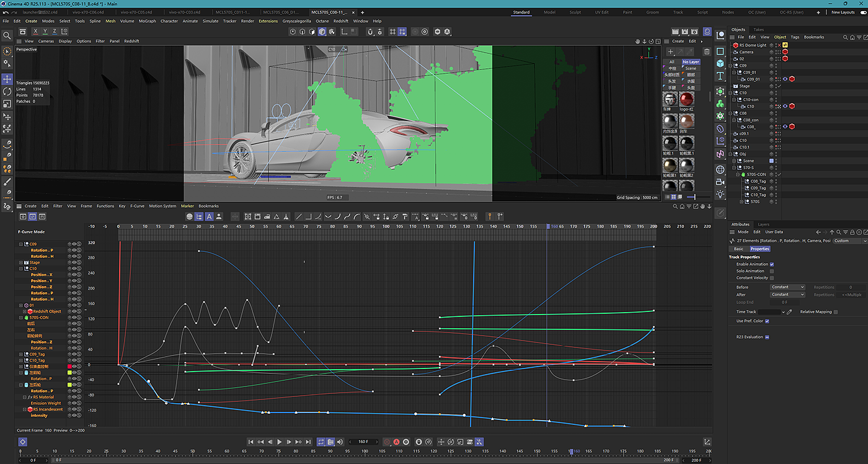Select the Move tool in left toolbar
The width and height of the screenshot is (868, 464).
7,79
